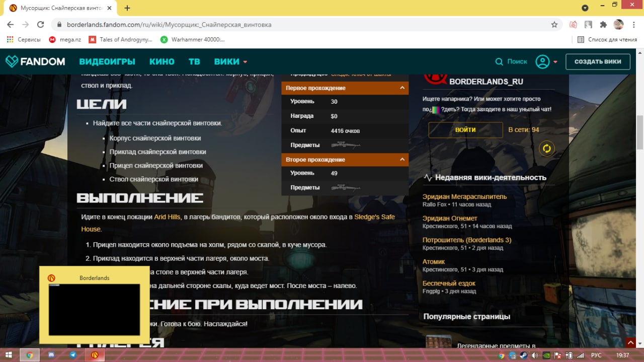Viewport: 644px width, 362px height.
Task: Open the battery power tray icon
Action: (x=569, y=355)
